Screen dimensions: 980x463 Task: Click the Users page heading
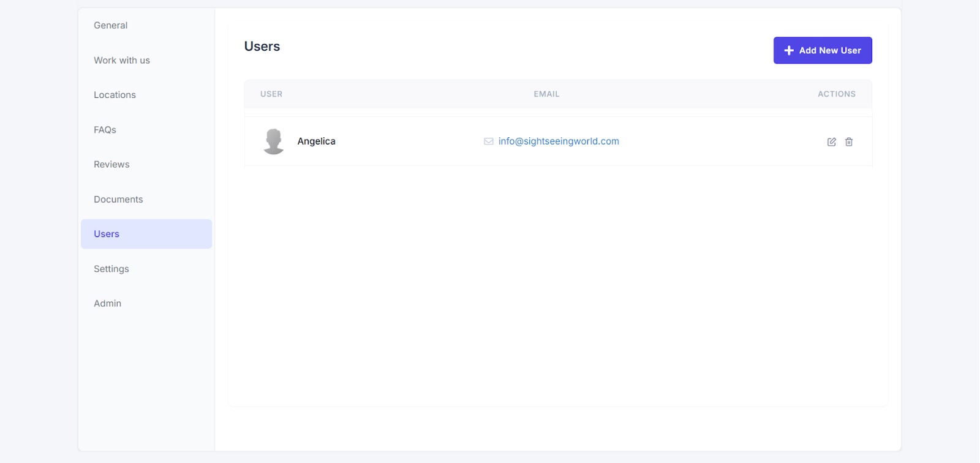262,47
